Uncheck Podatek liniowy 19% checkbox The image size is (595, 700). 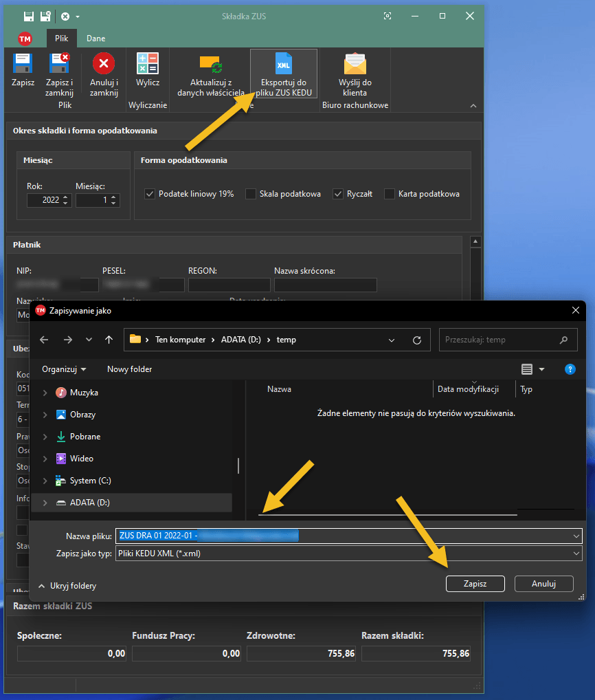pyautogui.click(x=150, y=194)
